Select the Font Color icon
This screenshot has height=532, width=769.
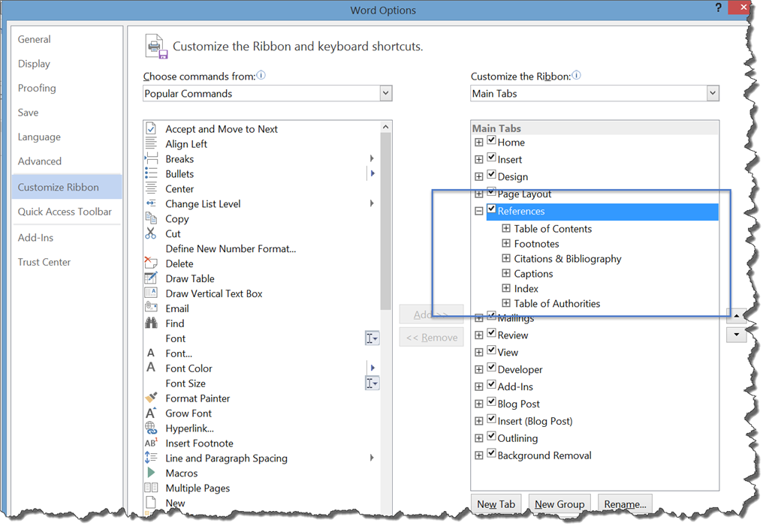coord(151,368)
